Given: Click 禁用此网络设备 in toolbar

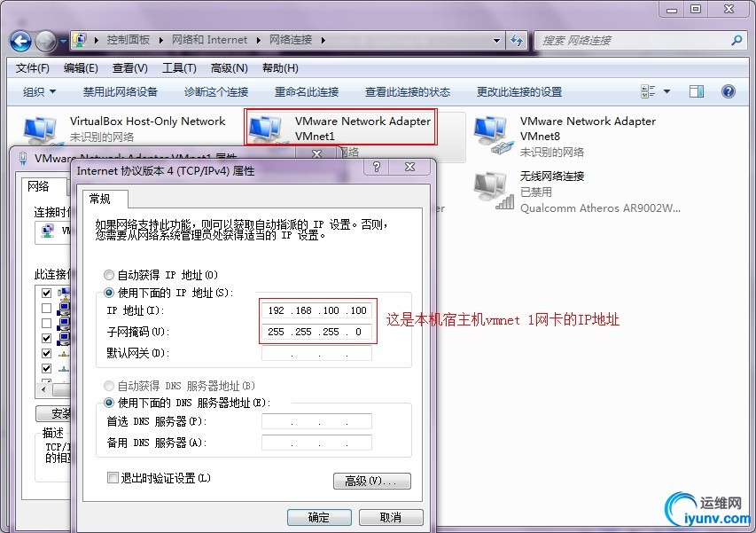Looking at the screenshot, I should (x=120, y=91).
